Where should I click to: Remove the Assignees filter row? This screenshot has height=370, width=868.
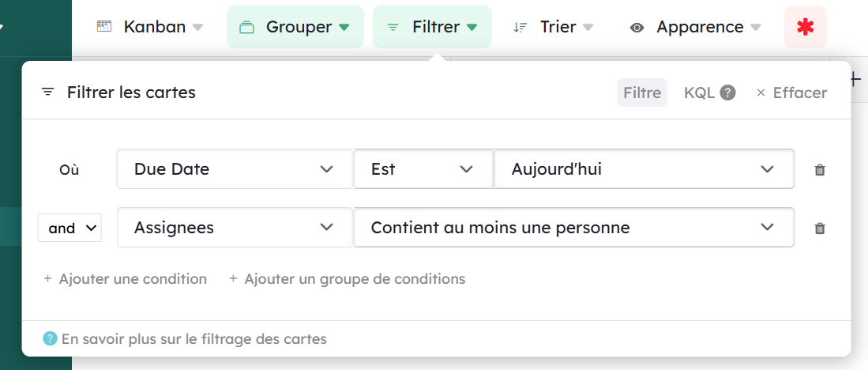tap(820, 228)
